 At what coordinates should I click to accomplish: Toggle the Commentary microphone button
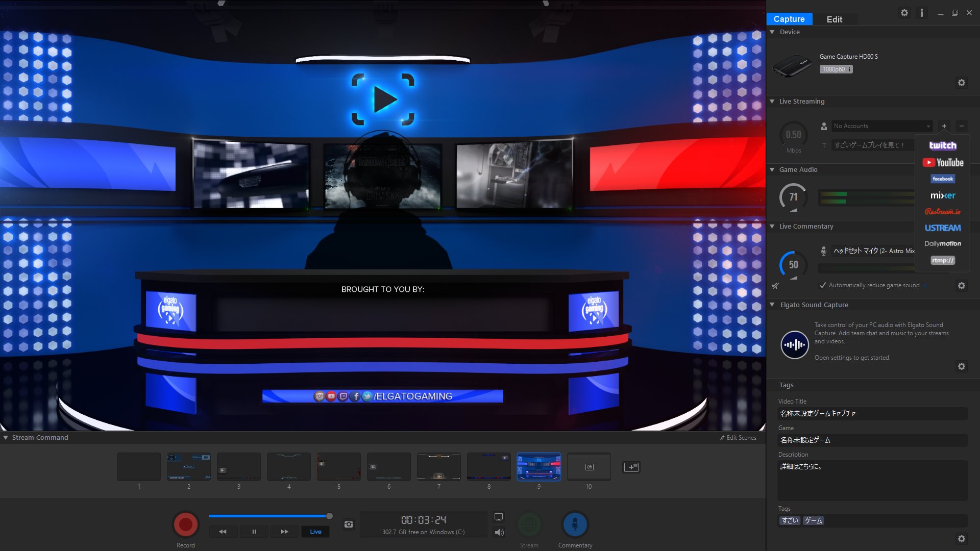click(575, 524)
